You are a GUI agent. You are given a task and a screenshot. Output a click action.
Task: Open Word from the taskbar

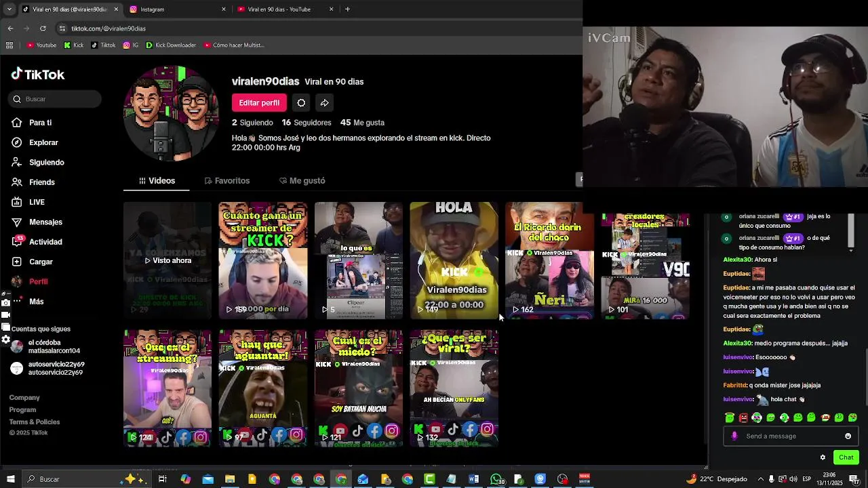(x=473, y=479)
